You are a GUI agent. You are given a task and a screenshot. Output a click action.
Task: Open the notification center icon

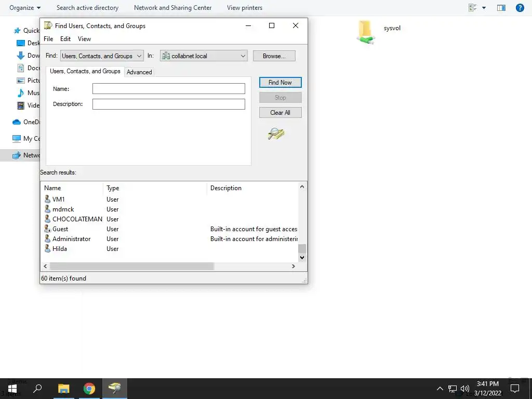click(515, 389)
